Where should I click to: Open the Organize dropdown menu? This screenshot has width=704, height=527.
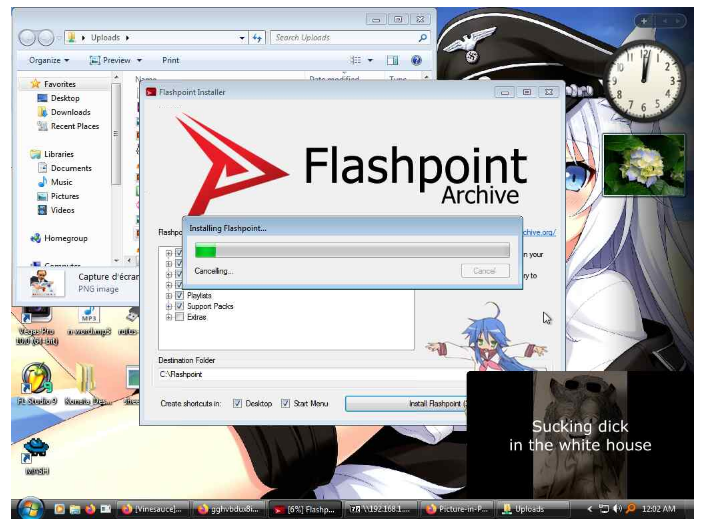[x=49, y=60]
